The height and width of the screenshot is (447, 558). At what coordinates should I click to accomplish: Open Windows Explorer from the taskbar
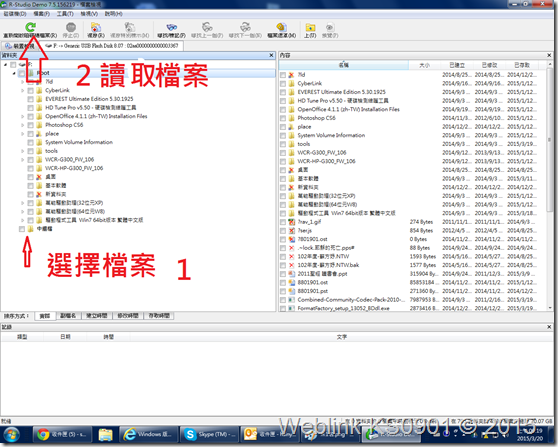105,434
